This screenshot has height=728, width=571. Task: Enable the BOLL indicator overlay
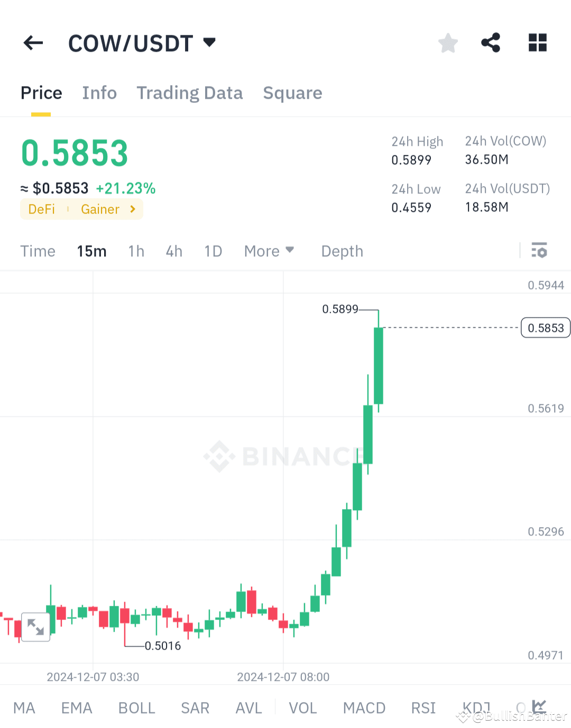[136, 708]
